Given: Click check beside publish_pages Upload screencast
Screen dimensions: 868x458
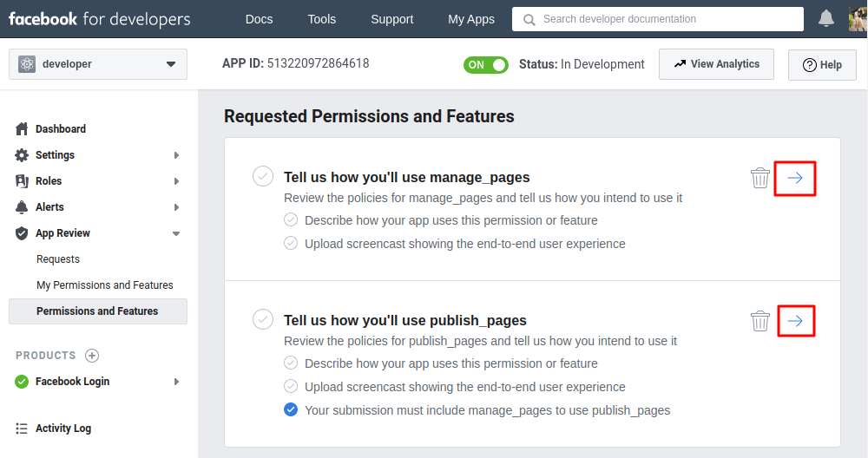Looking at the screenshot, I should tap(291, 386).
